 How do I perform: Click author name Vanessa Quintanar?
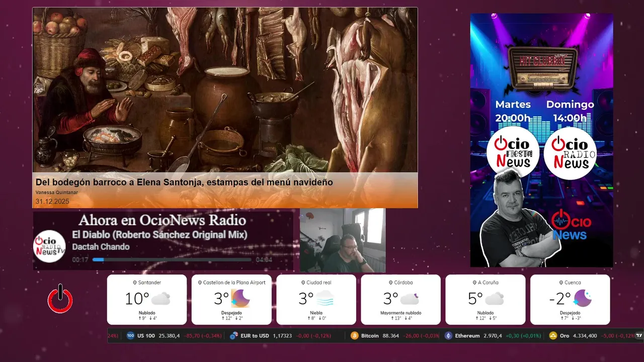coord(57,193)
